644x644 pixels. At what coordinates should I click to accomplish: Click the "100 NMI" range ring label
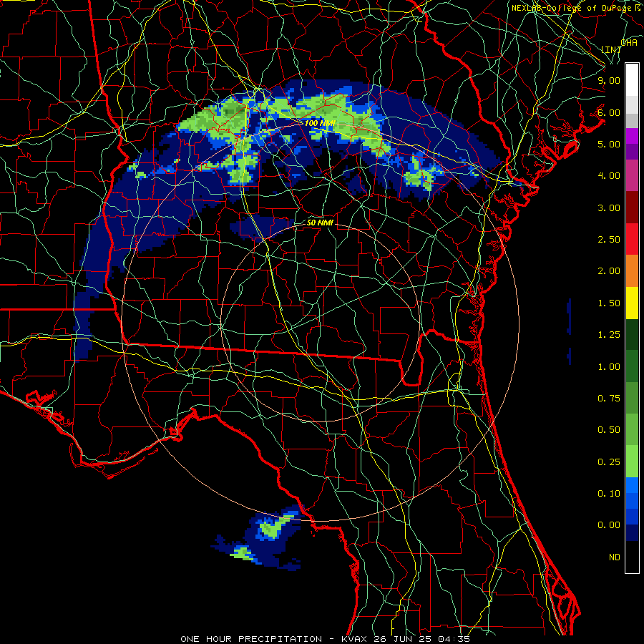point(321,123)
